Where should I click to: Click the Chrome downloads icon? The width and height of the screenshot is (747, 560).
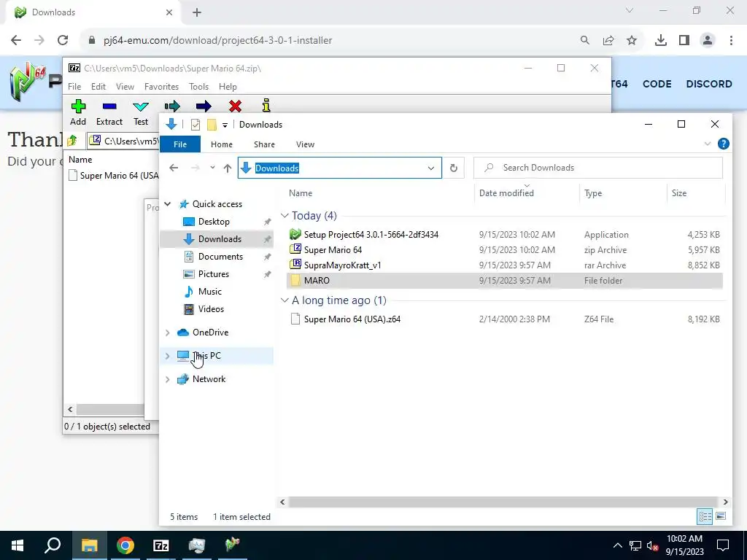click(x=660, y=41)
